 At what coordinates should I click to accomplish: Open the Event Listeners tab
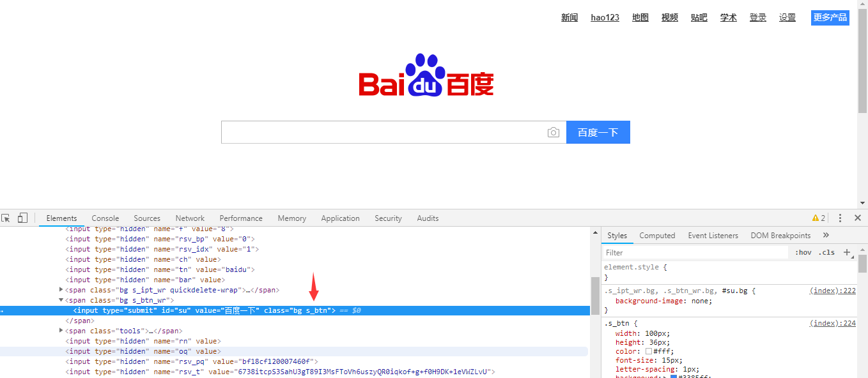click(713, 235)
